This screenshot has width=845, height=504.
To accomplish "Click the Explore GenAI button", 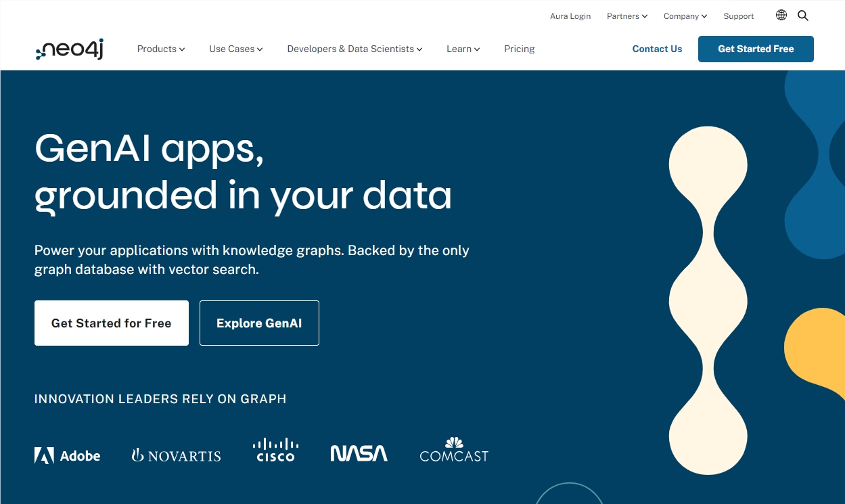I will coord(259,323).
